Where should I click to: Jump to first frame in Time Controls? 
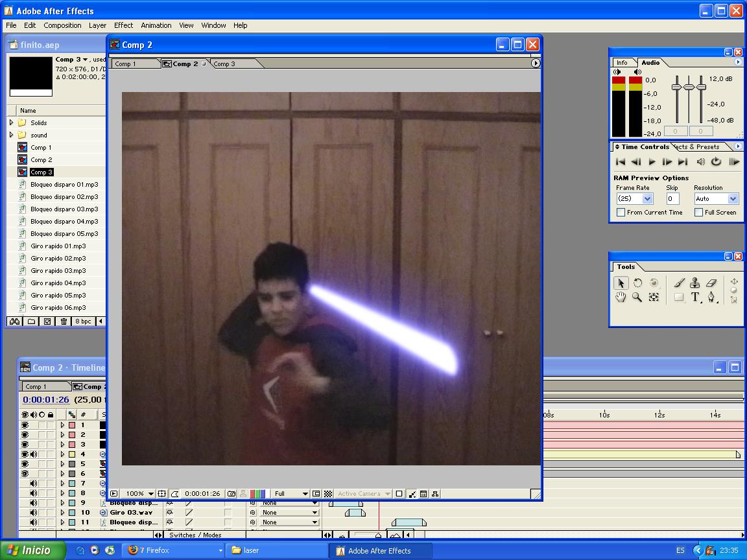point(621,162)
